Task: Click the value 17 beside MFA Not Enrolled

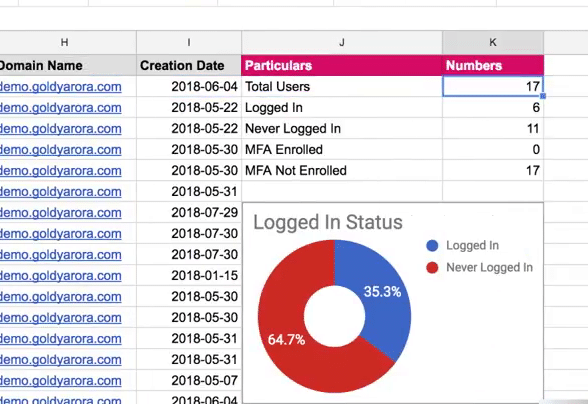Action: [x=493, y=171]
